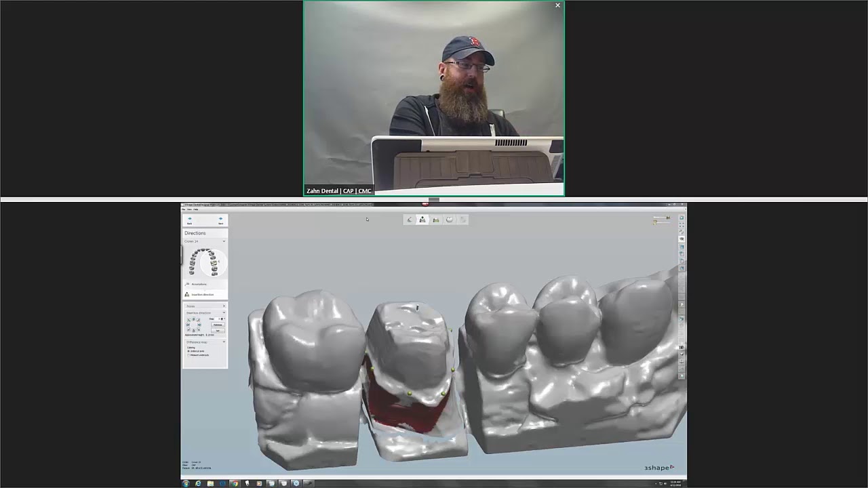This screenshot has width=868, height=488.
Task: Click the Windows Start button
Action: [186, 483]
